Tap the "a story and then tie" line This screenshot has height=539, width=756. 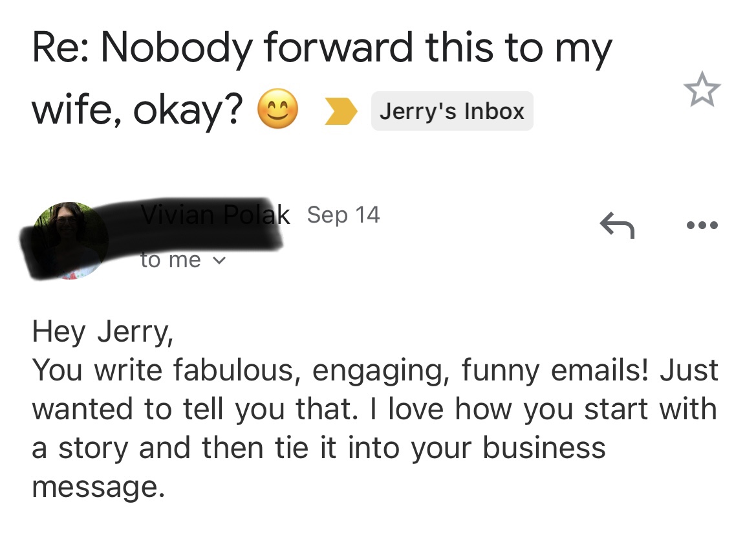(x=318, y=448)
